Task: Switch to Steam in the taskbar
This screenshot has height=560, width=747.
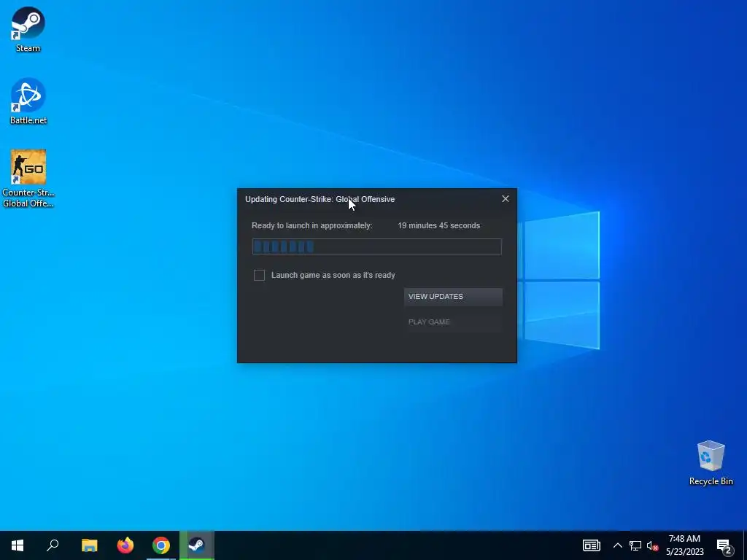Action: [x=197, y=545]
